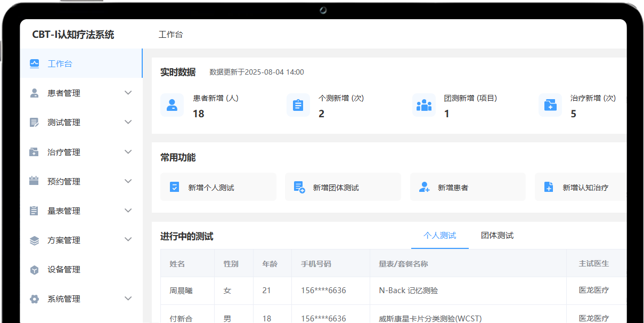644x323 pixels.
Task: Select the 个人测试 tab
Action: [439, 236]
